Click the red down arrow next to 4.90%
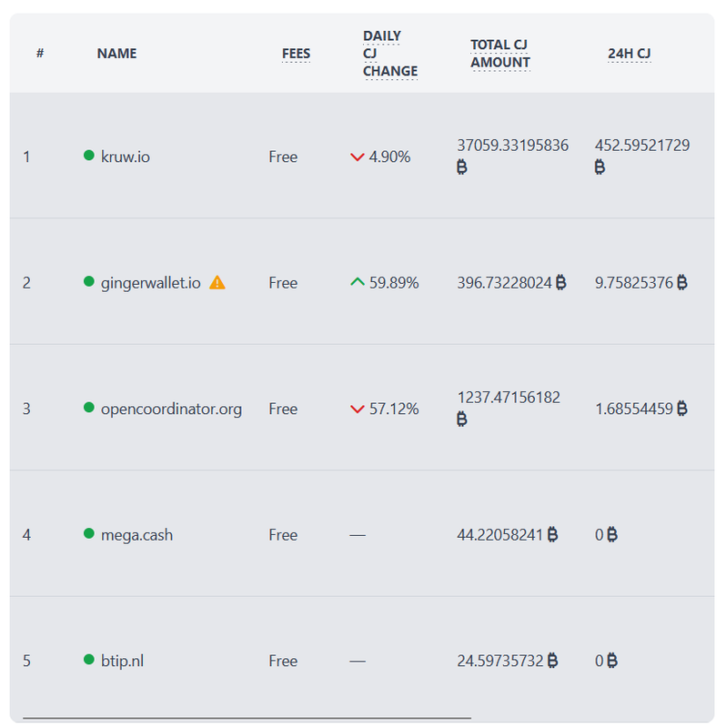Screen dimensions: 726x728 point(357,157)
